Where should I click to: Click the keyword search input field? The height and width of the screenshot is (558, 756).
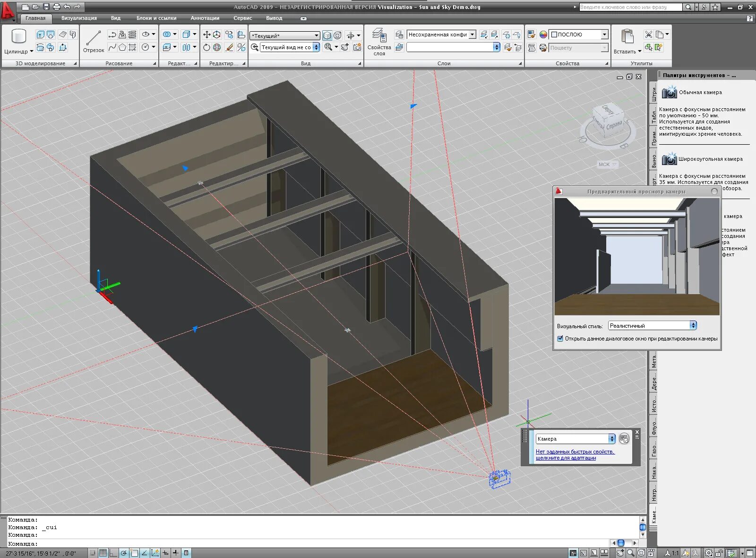(630, 7)
